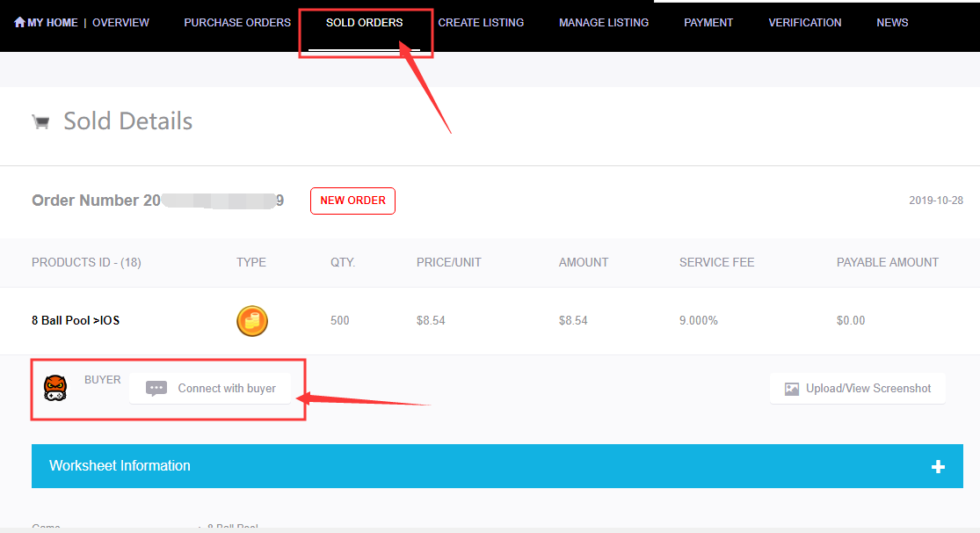The image size is (980, 533).
Task: Open the VERIFICATION menu item
Action: coord(804,23)
